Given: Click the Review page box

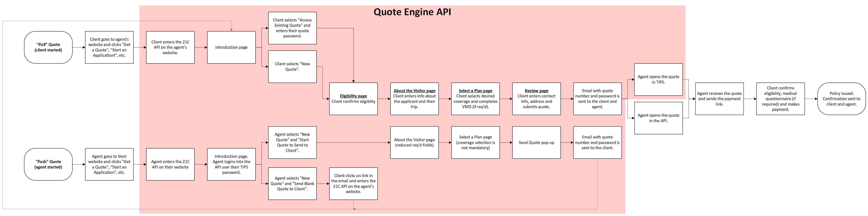Looking at the screenshot, I should pyautogui.click(x=536, y=99).
